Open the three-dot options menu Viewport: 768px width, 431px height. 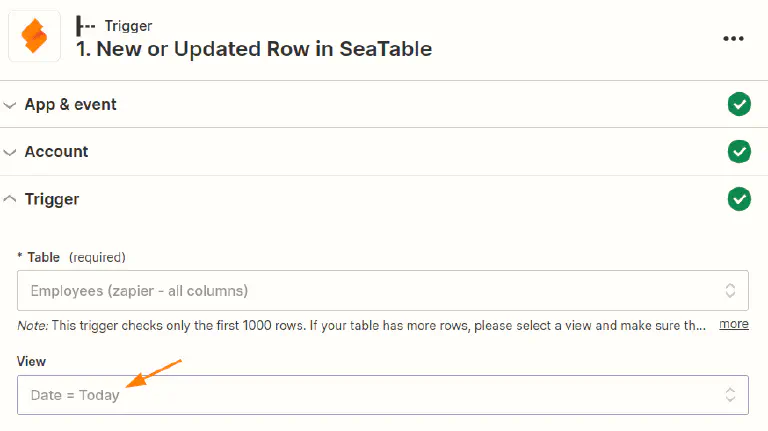pyautogui.click(x=734, y=38)
